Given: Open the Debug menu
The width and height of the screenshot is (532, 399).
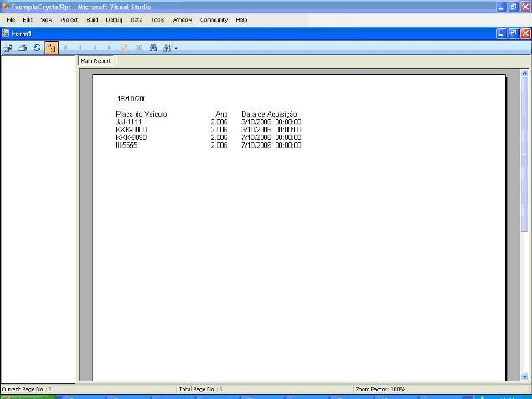Looking at the screenshot, I should [x=114, y=19].
